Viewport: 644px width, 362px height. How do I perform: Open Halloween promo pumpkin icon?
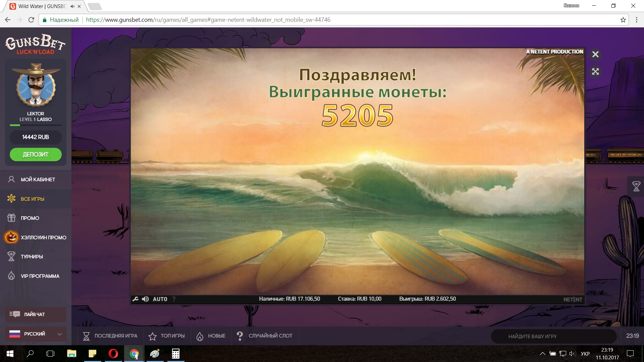coord(11,237)
